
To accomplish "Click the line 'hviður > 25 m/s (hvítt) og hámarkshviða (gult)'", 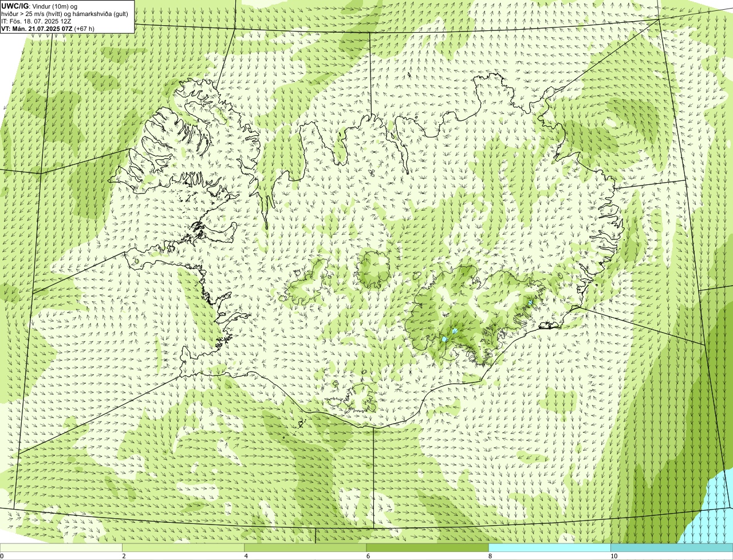I will point(65,14).
